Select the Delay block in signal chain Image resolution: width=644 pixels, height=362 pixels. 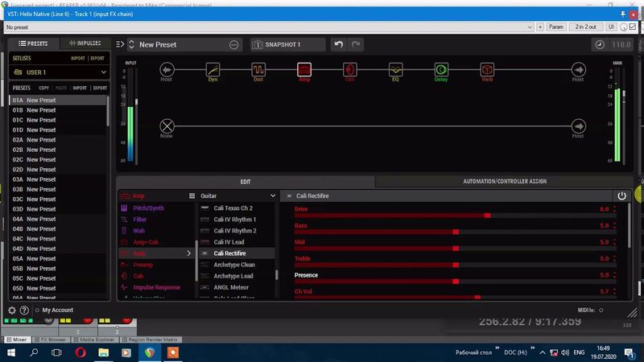[441, 69]
